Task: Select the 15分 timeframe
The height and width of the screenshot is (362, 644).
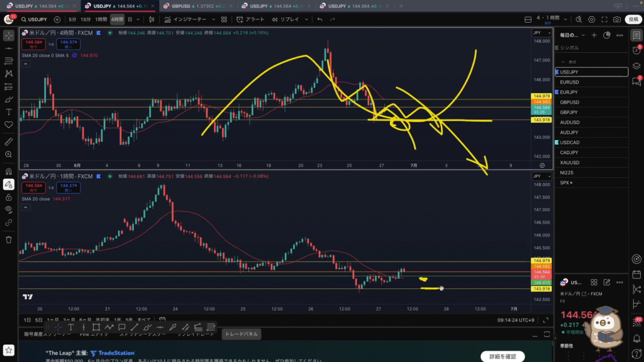Action: click(x=86, y=19)
